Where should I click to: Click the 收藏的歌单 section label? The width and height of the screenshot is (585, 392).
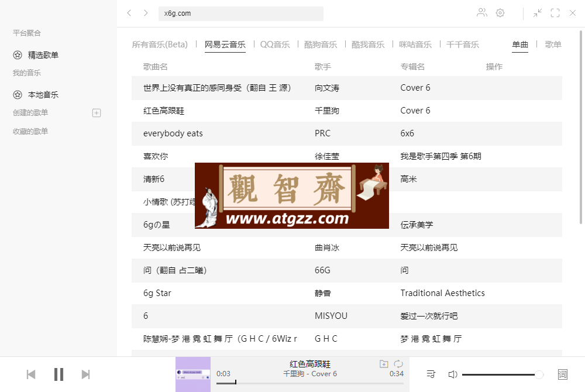click(x=30, y=131)
